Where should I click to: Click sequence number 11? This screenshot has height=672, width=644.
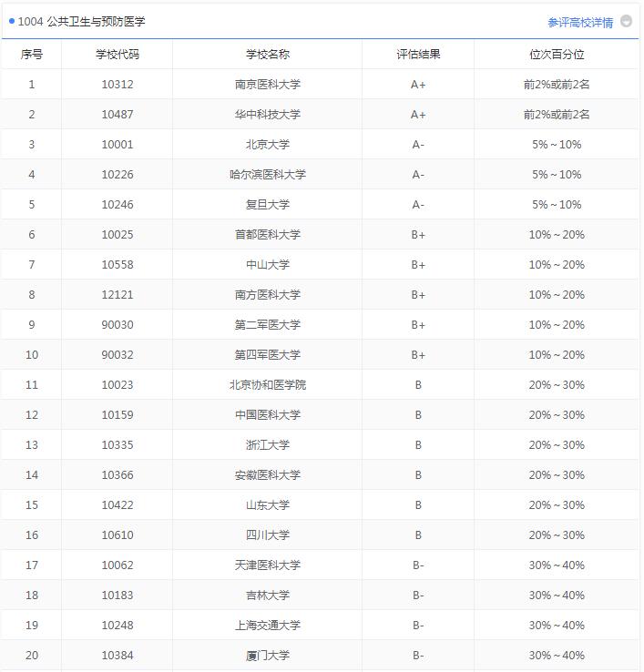click(32, 384)
